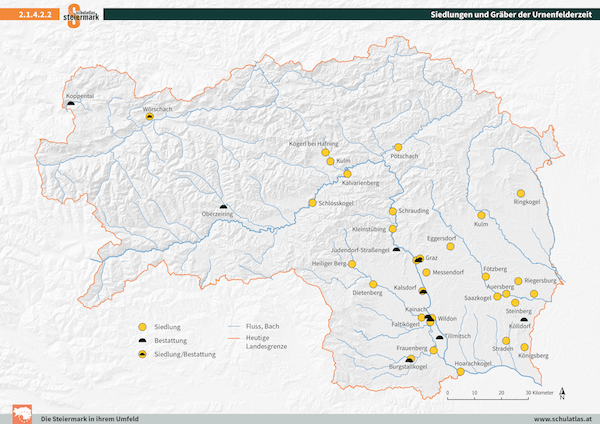The height and width of the screenshot is (424, 600).
Task: Click the orange Styria emblem in footer
Action: coord(22,414)
